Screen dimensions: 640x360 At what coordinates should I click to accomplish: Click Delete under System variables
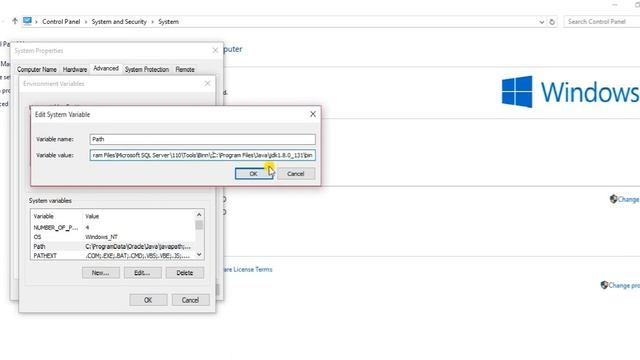(184, 273)
